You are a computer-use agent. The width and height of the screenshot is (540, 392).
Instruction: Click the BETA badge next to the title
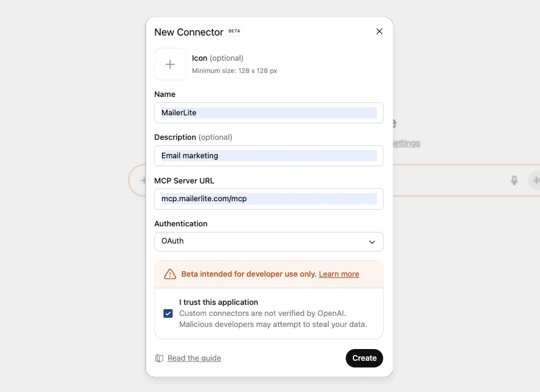234,31
